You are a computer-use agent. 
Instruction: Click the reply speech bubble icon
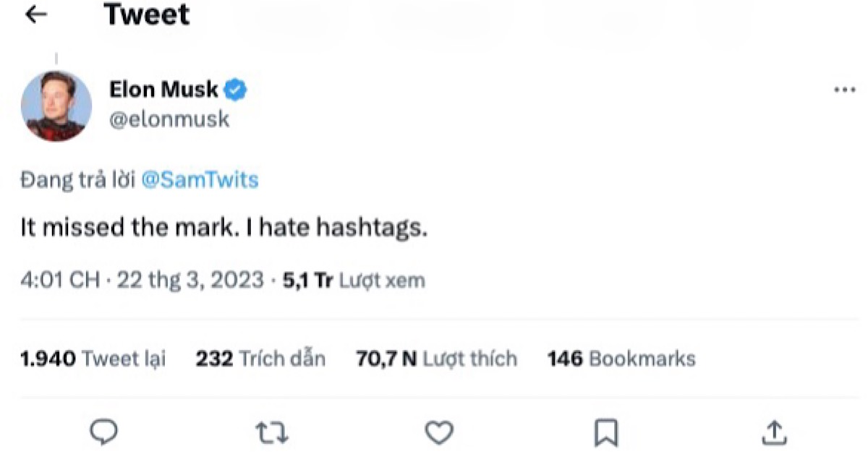coord(104,432)
